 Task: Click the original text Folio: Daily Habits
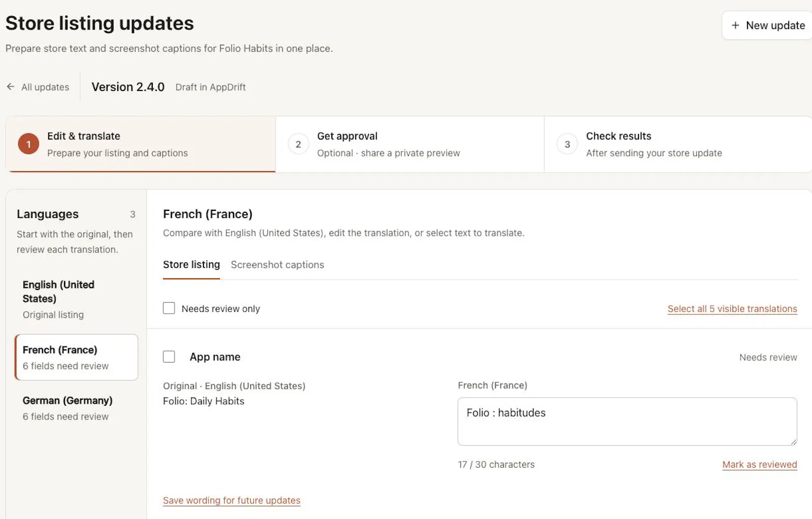click(204, 401)
